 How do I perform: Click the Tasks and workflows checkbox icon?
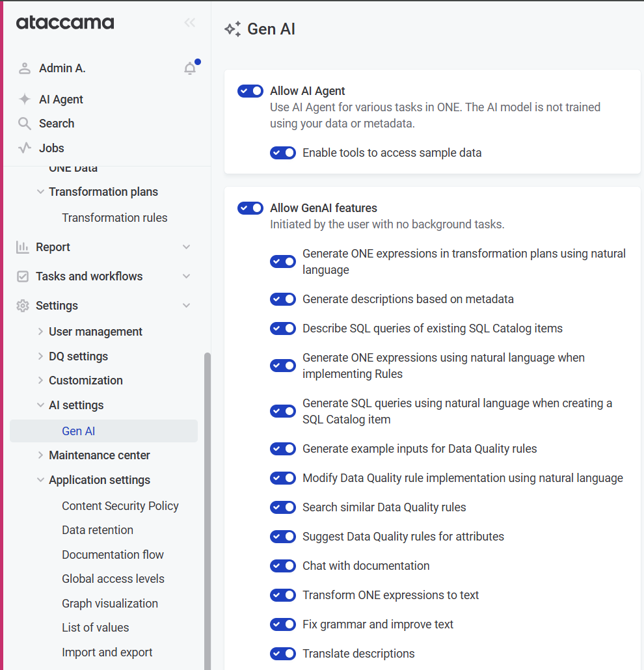(x=23, y=276)
